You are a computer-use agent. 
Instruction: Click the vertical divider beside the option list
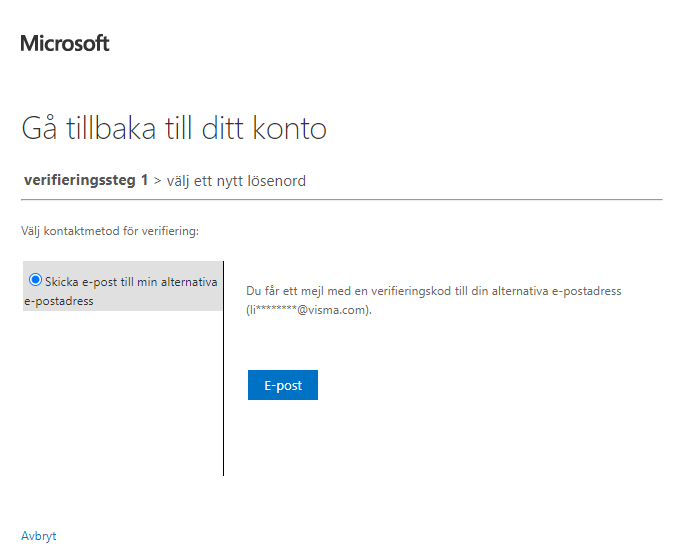pyautogui.click(x=224, y=368)
